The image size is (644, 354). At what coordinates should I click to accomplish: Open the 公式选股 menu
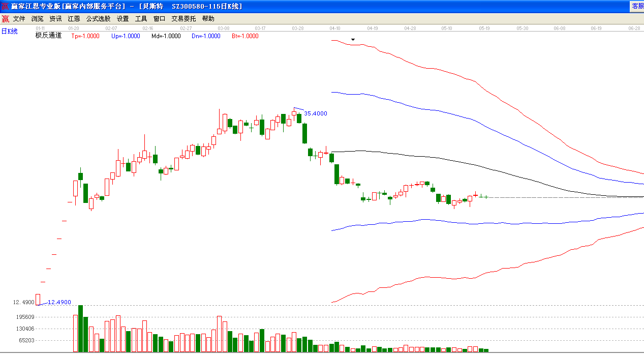98,19
